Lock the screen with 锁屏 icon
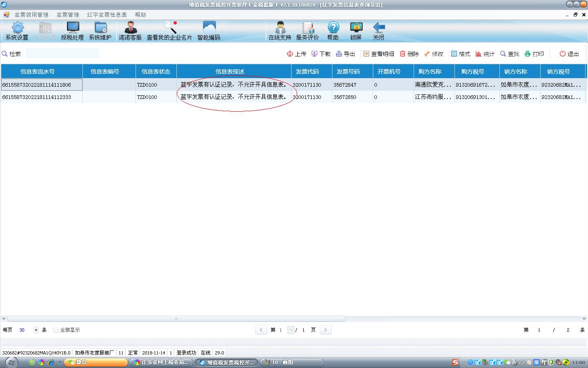588x368 pixels. pyautogui.click(x=356, y=31)
